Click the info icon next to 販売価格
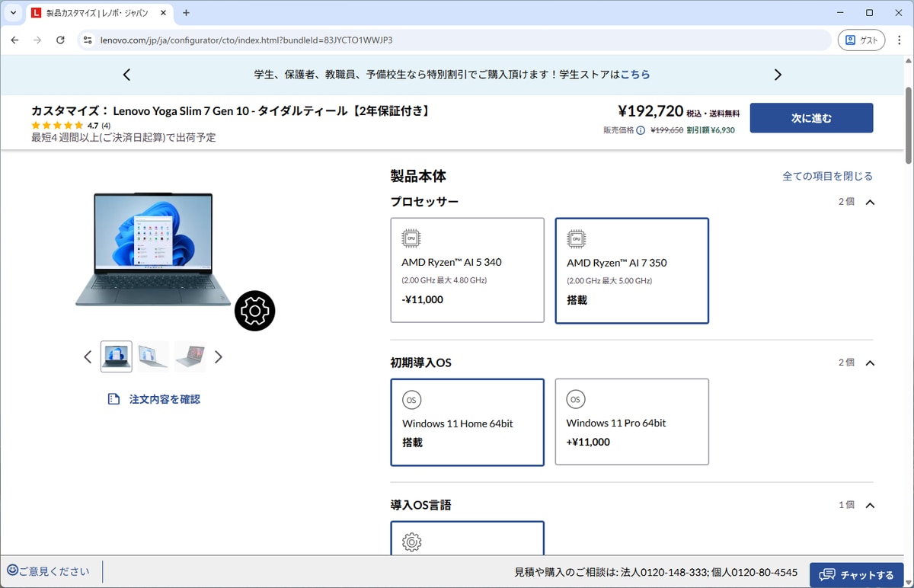This screenshot has width=914, height=588. 639,130
